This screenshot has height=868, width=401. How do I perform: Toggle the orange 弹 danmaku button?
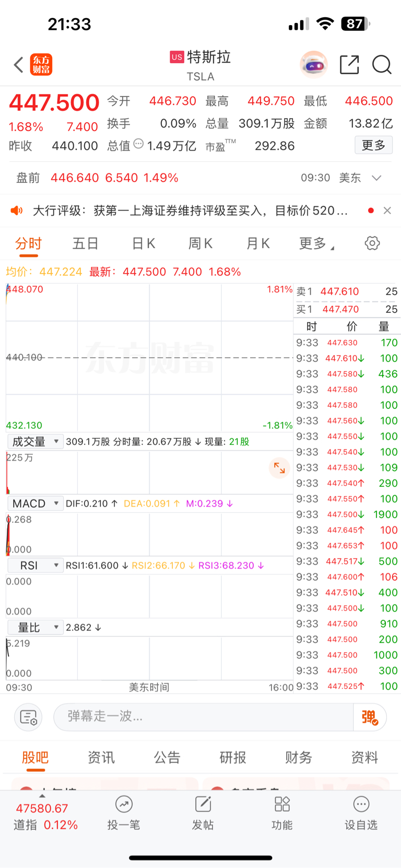tap(370, 717)
